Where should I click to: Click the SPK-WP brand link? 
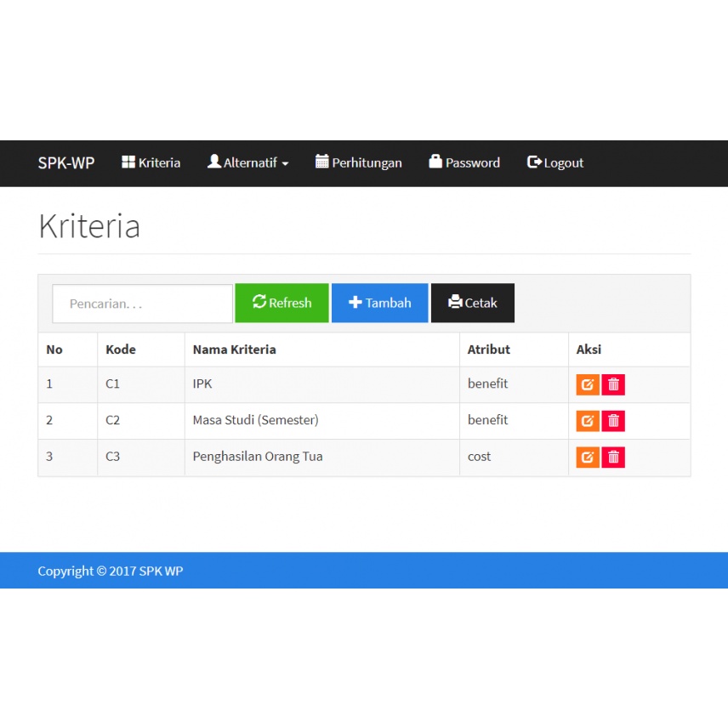[65, 162]
